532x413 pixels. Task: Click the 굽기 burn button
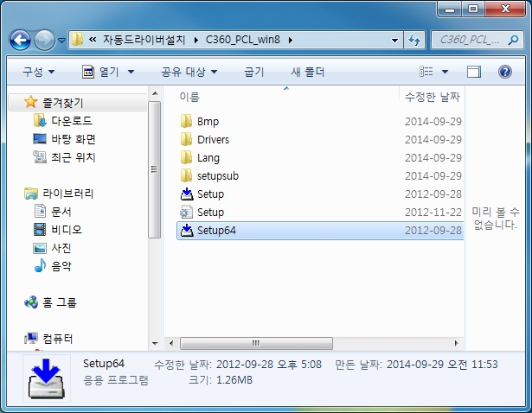tap(254, 72)
